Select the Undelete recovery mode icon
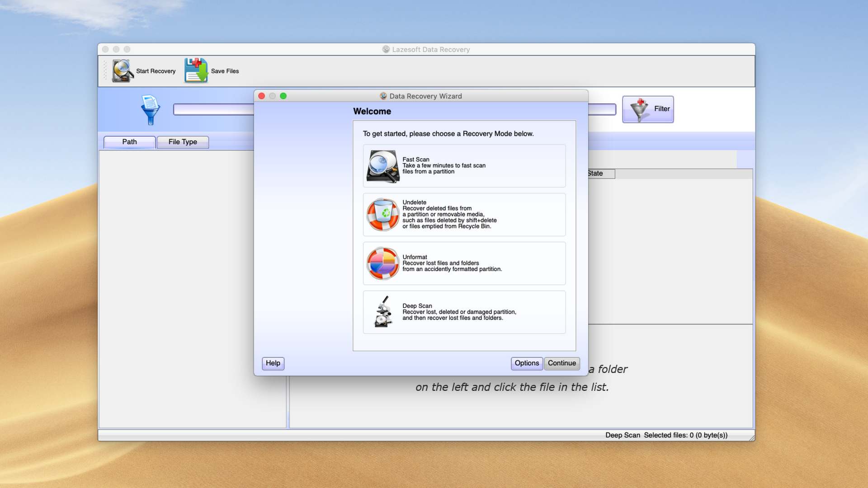This screenshot has width=868, height=488. pyautogui.click(x=382, y=214)
